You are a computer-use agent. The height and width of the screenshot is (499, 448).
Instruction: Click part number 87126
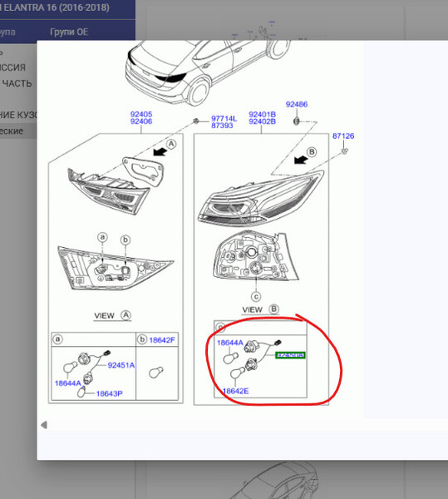point(343,136)
